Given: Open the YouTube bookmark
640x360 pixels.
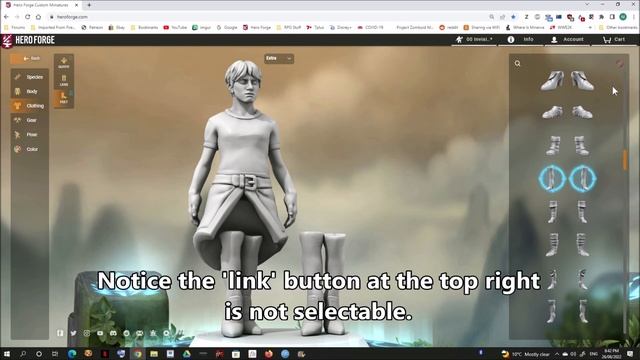Looking at the screenshot, I should (x=175, y=27).
